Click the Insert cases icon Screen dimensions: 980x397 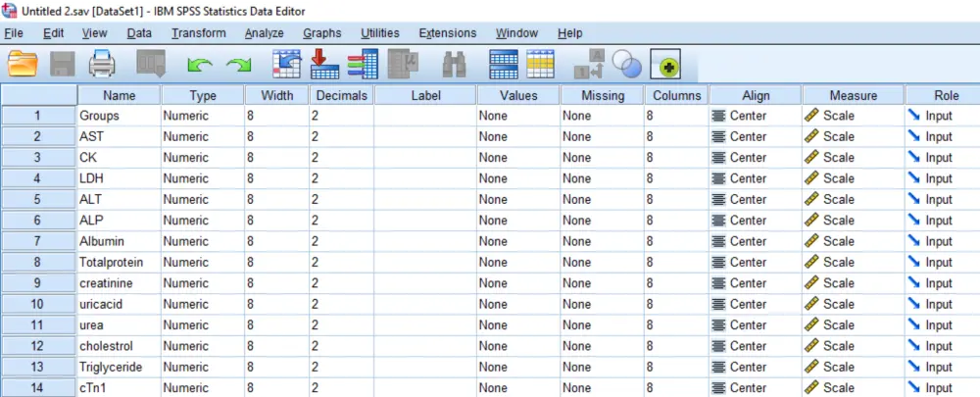[503, 64]
